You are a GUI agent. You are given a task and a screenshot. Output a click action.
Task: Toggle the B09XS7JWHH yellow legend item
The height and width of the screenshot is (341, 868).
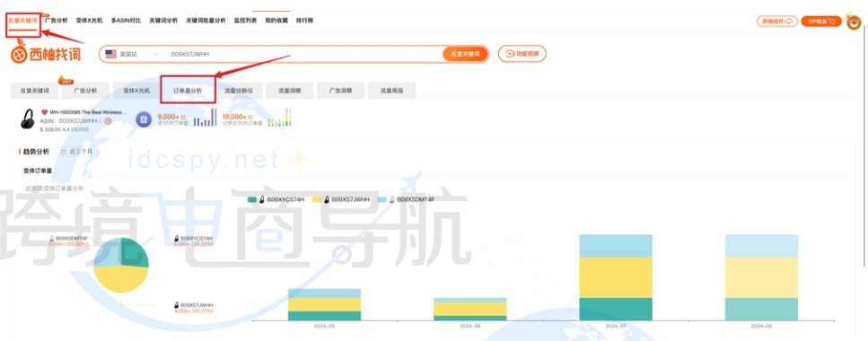341,198
